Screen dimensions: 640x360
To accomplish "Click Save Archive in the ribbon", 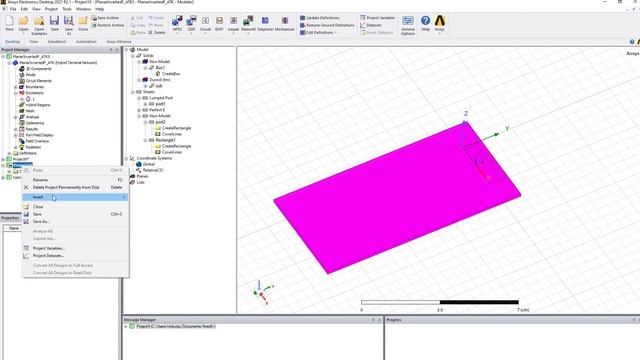I will (x=105, y=18).
